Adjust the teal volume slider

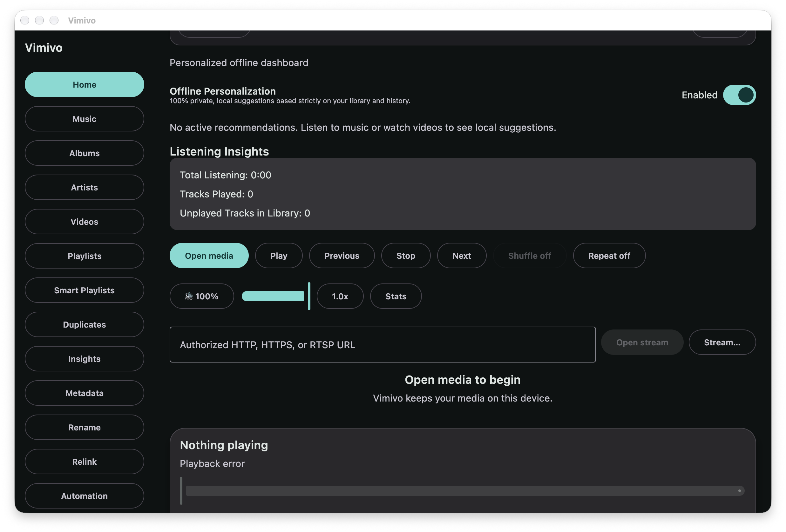point(275,296)
